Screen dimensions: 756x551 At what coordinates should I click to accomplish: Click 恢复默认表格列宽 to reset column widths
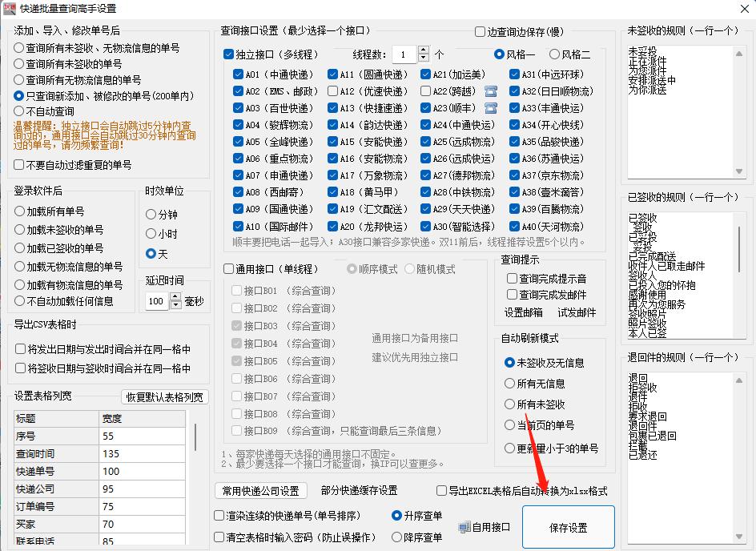tap(162, 396)
